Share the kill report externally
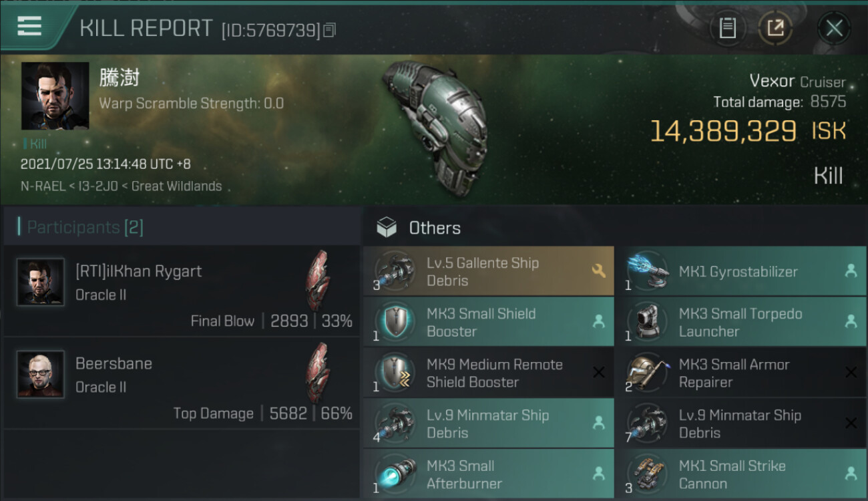Screen dimensions: 868x501 click(x=775, y=28)
